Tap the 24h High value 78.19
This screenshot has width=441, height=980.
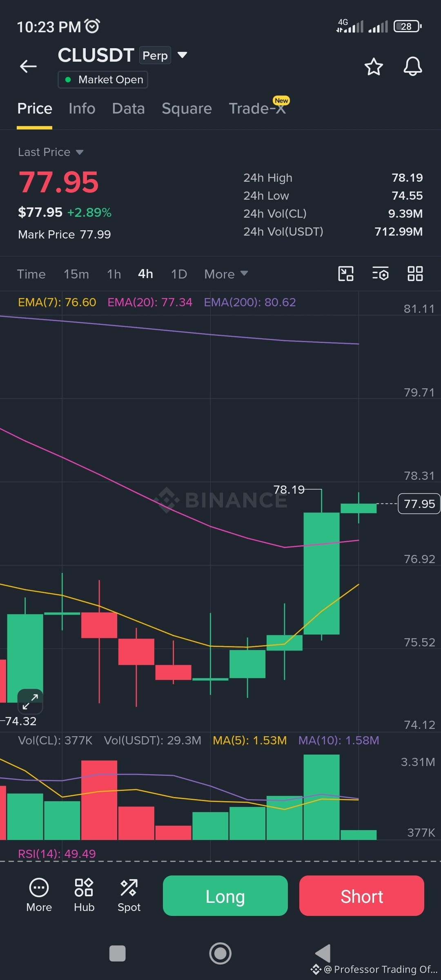407,178
